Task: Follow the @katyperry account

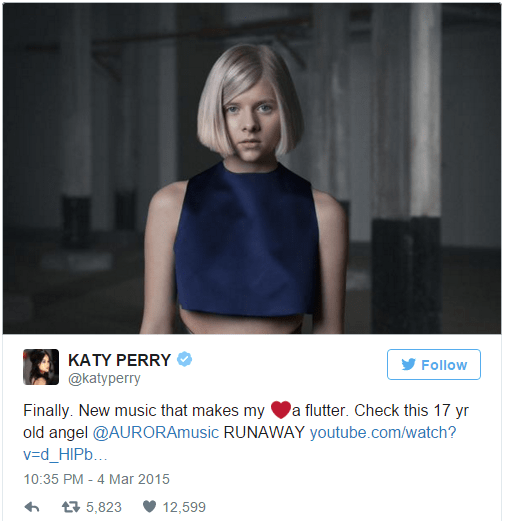Action: coord(434,364)
